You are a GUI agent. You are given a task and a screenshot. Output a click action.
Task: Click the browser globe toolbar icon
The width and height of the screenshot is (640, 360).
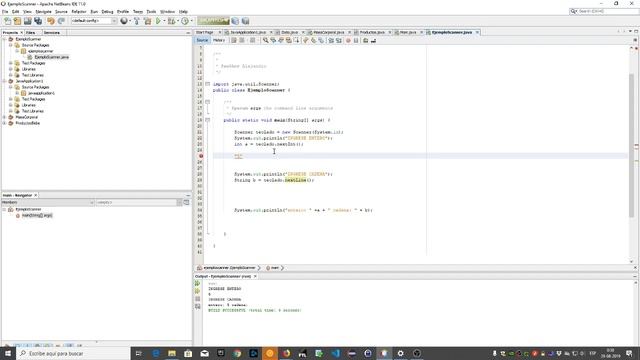(124, 21)
